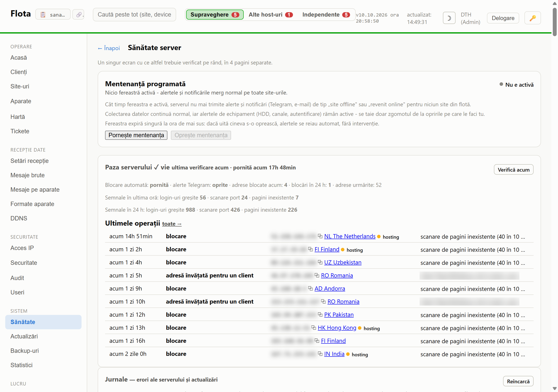Copy the IN India IP address icon
The image size is (558, 392).
[320, 354]
